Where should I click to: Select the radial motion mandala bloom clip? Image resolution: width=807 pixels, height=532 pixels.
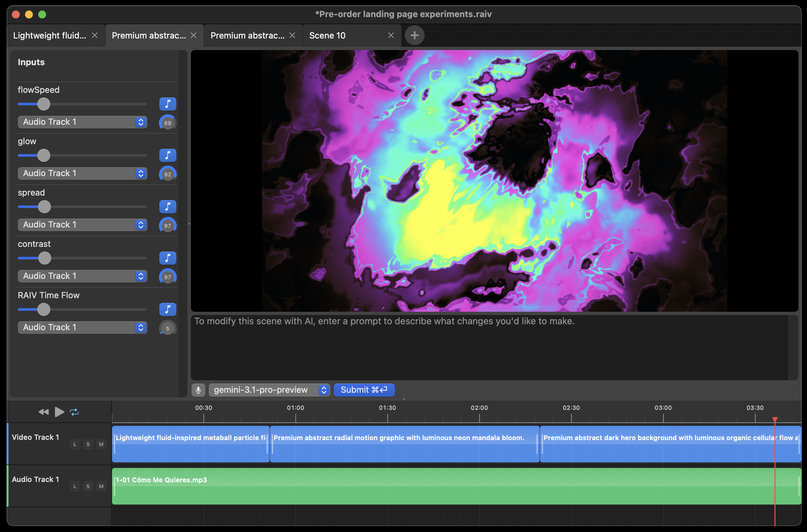pos(405,444)
